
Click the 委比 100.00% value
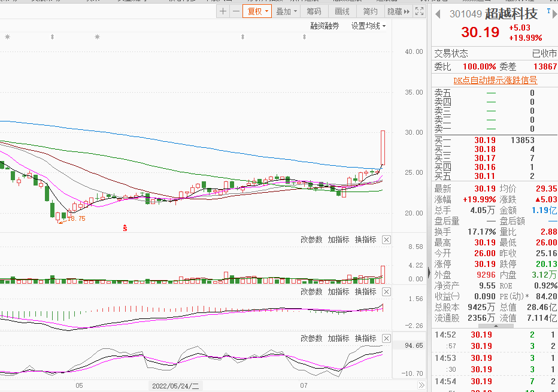479,66
